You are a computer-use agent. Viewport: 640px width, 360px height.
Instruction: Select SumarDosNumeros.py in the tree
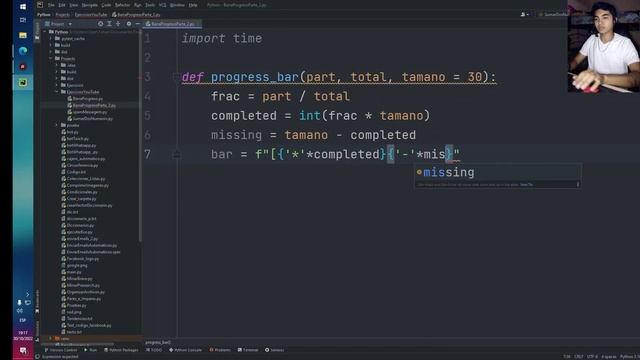90,119
